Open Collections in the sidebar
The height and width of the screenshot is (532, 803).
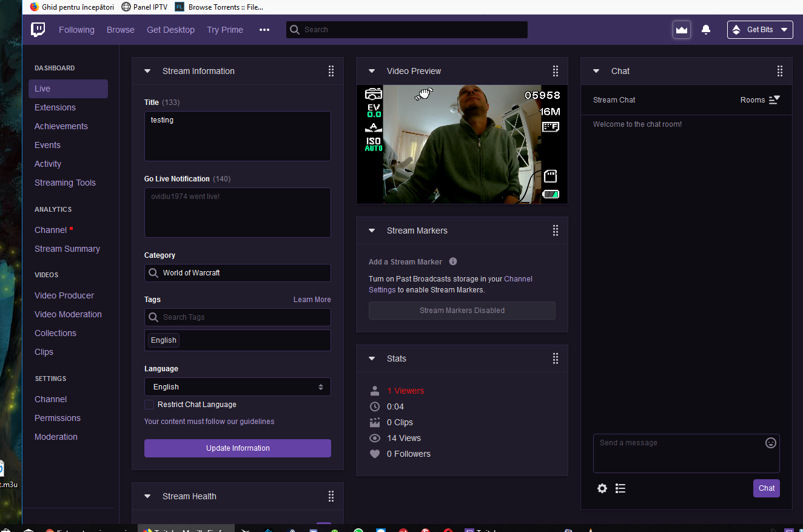[55, 333]
